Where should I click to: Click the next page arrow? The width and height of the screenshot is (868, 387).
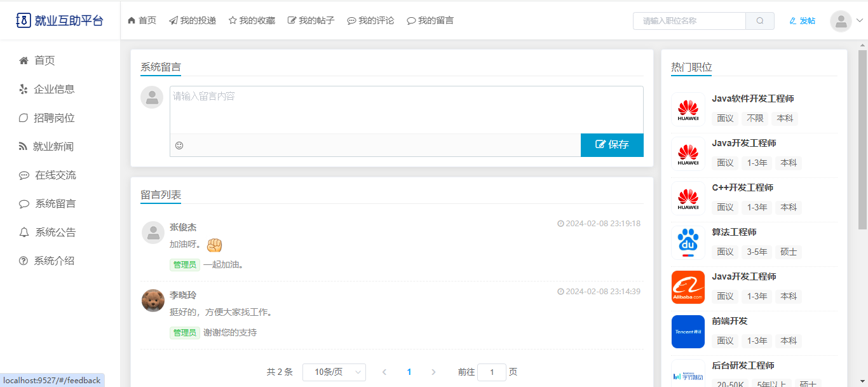click(433, 372)
